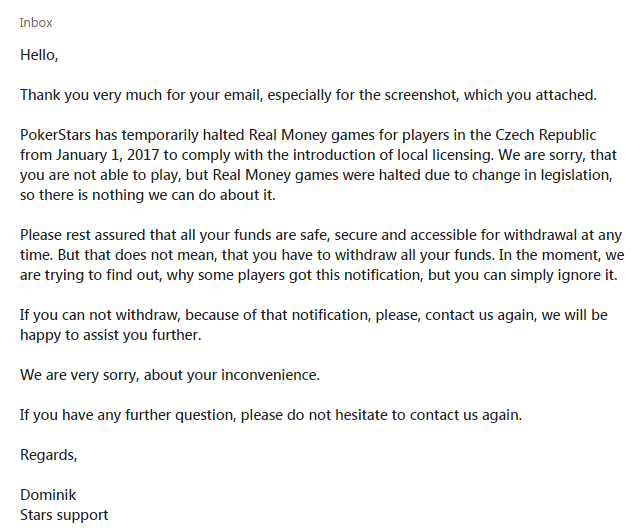Click the "Please rest assured" sentence start
This screenshot has height=531, width=631.
pyautogui.click(x=82, y=235)
